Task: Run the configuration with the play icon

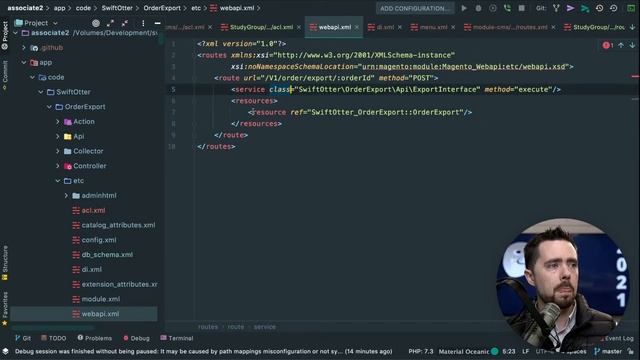Action: 464,8
